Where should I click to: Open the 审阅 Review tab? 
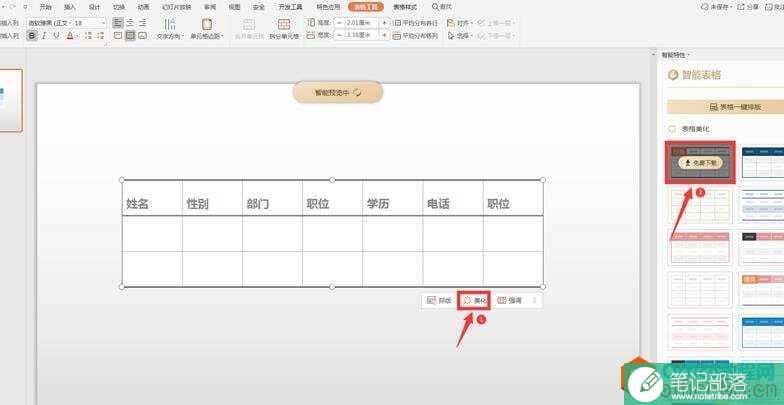(210, 7)
